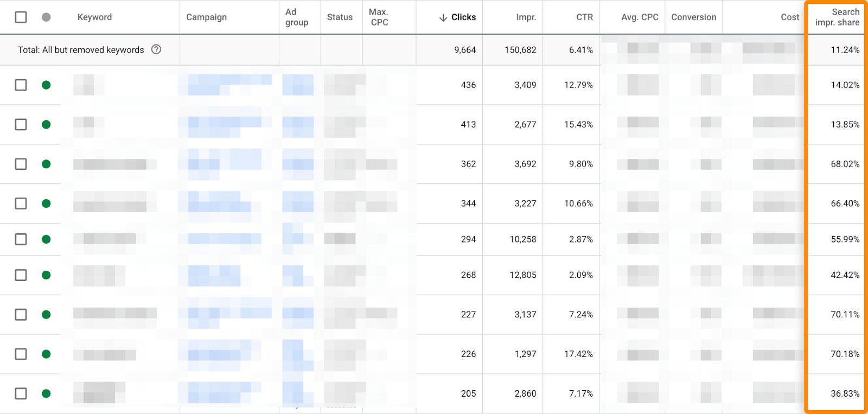Screen dimensions: 868x414
Task: Click the green dot on the 70.11% share row
Action: tap(46, 314)
